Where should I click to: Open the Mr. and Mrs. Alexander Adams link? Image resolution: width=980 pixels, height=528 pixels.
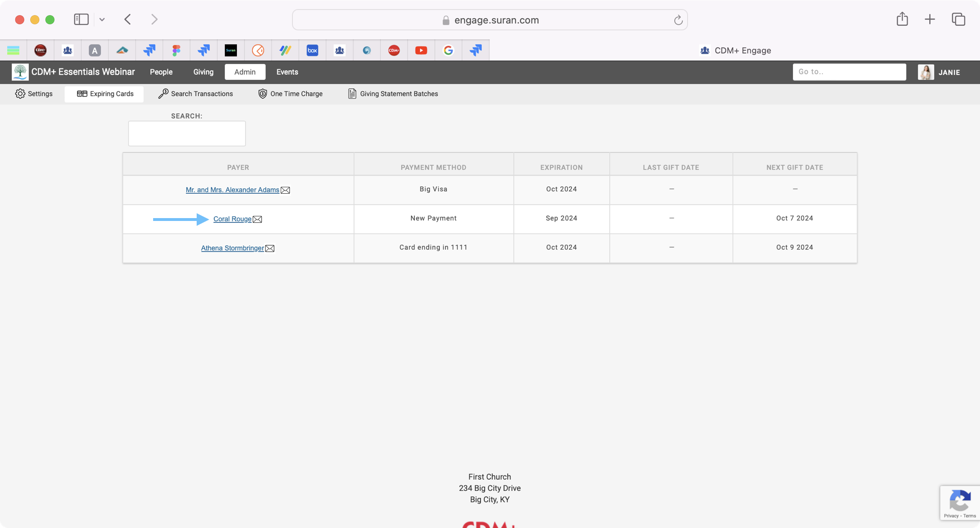[232, 190]
